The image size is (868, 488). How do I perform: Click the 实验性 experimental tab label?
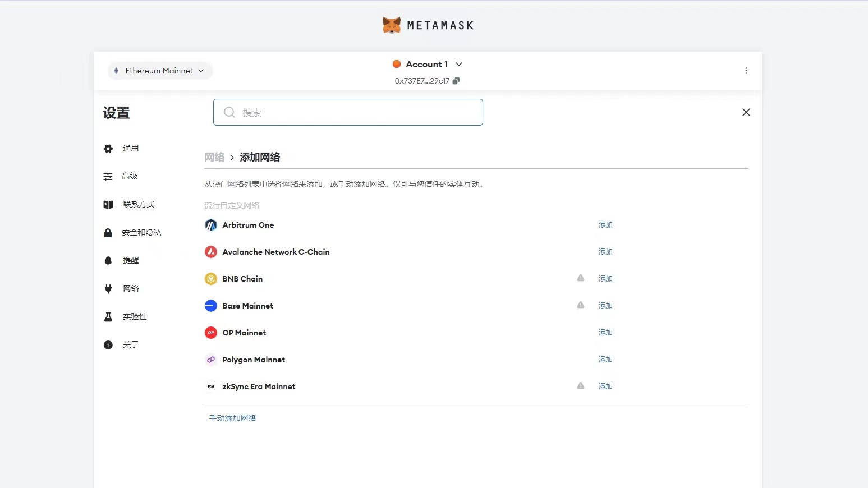tap(135, 316)
